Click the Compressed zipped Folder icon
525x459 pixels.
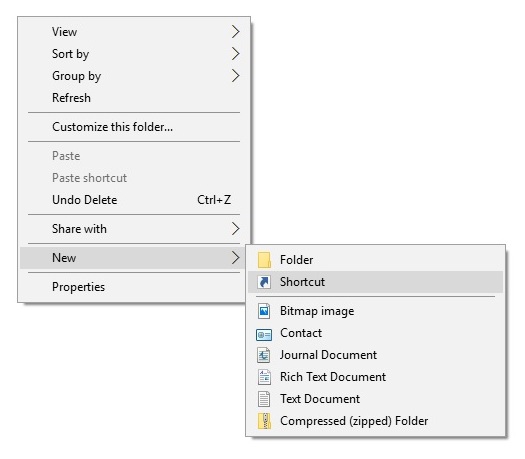[264, 421]
